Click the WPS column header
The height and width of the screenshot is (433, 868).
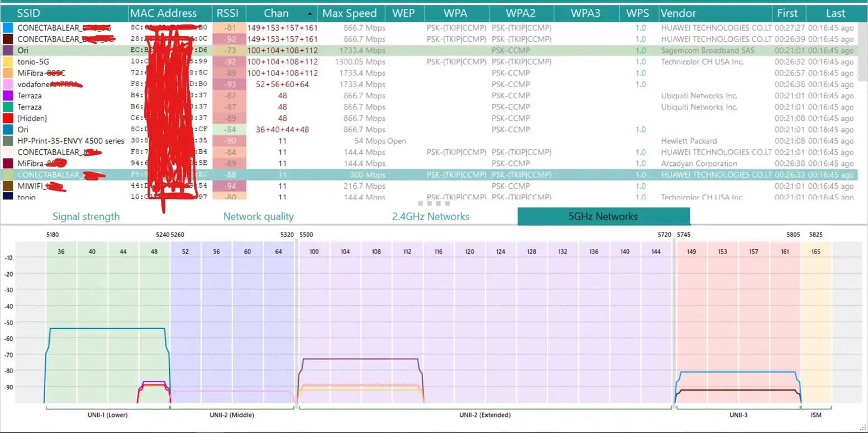pos(638,13)
